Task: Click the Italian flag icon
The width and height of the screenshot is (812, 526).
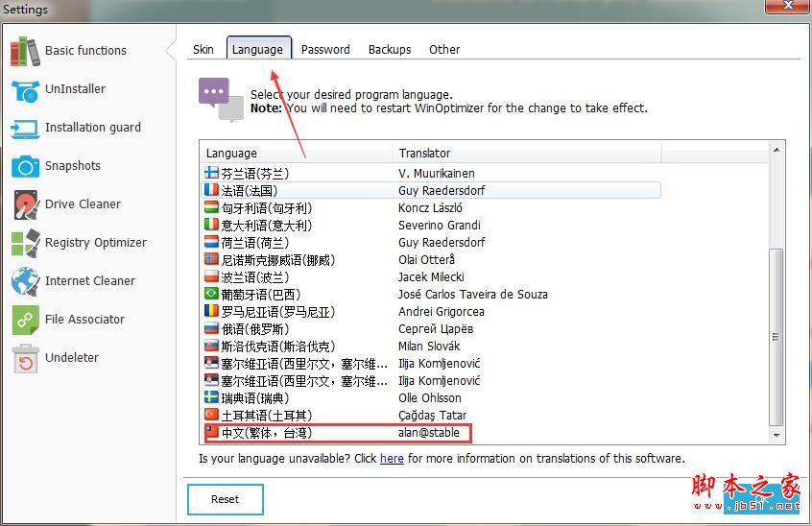Action: pyautogui.click(x=211, y=225)
